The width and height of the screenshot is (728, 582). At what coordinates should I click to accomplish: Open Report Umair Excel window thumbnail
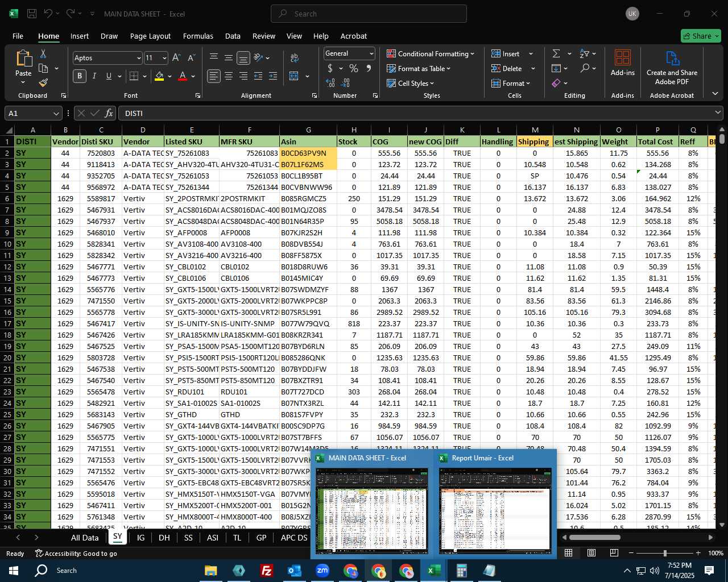pos(495,504)
